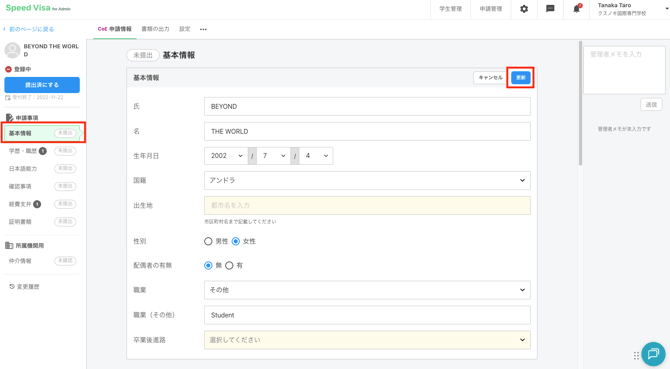Select 日本語能力 in the sidebar

pyautogui.click(x=42, y=169)
